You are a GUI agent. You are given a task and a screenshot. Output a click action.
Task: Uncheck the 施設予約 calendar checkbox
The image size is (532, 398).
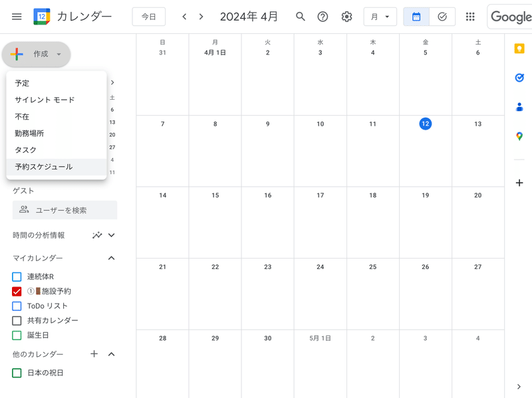[x=17, y=291]
